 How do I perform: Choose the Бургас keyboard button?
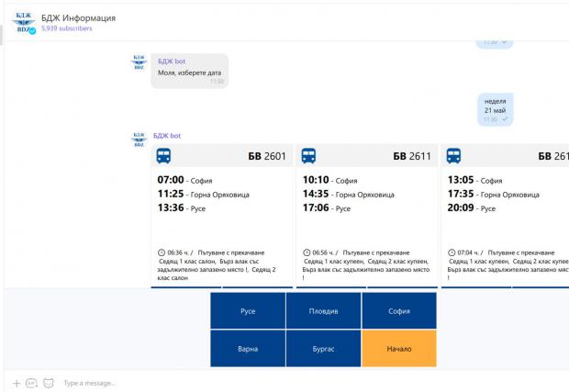[323, 349]
